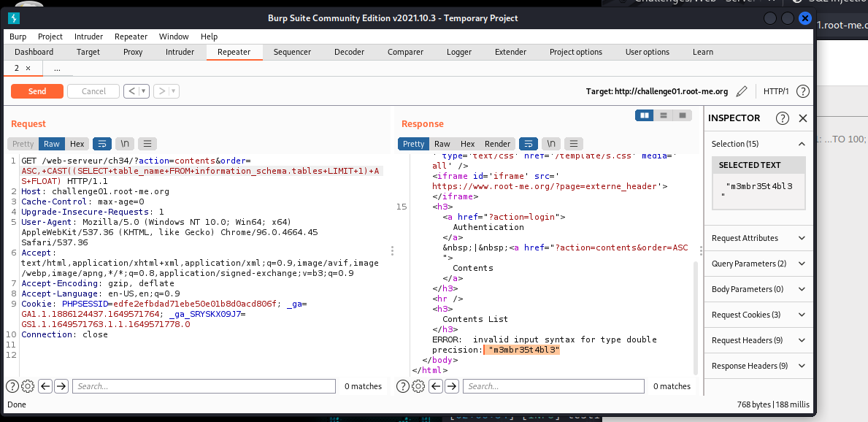Screen dimensions: 868x422
Task: Open request pane hamburger options menu
Action: [147, 144]
